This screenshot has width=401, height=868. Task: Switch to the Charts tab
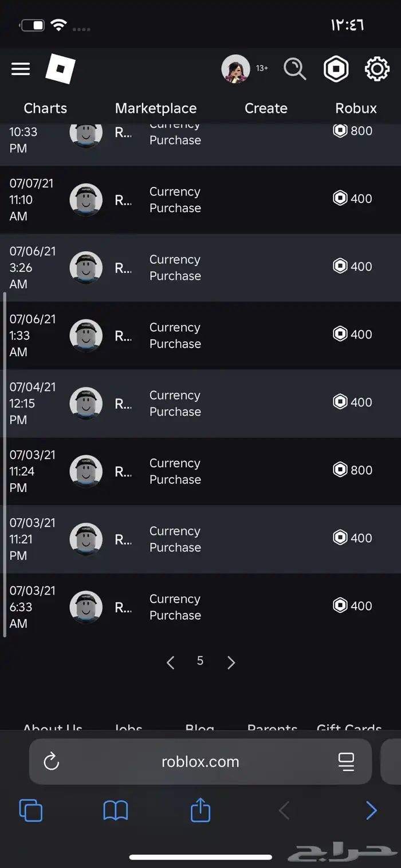(45, 108)
